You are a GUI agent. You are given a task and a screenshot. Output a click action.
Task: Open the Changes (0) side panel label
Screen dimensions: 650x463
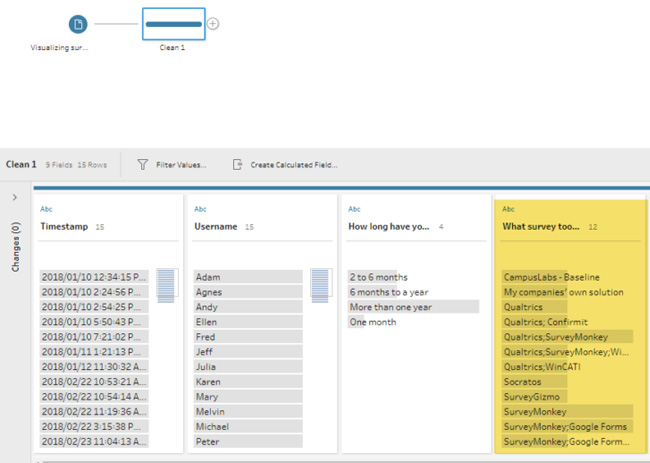point(14,247)
